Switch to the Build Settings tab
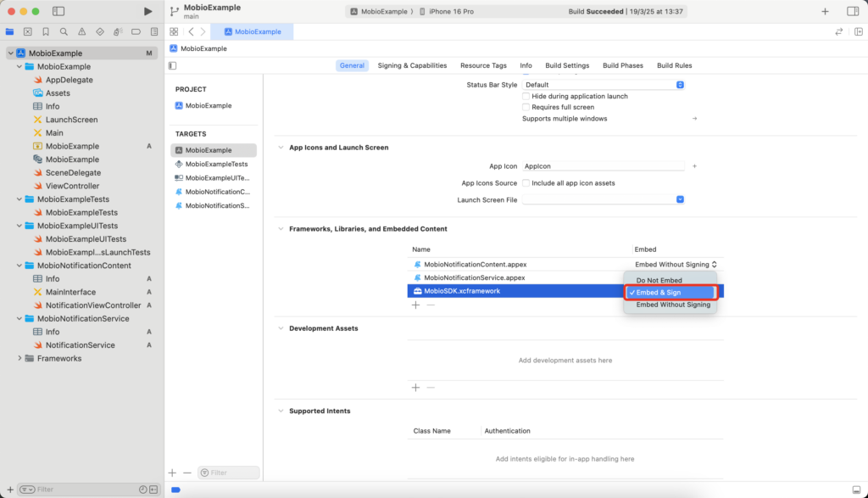The height and width of the screenshot is (498, 868). pyautogui.click(x=567, y=65)
